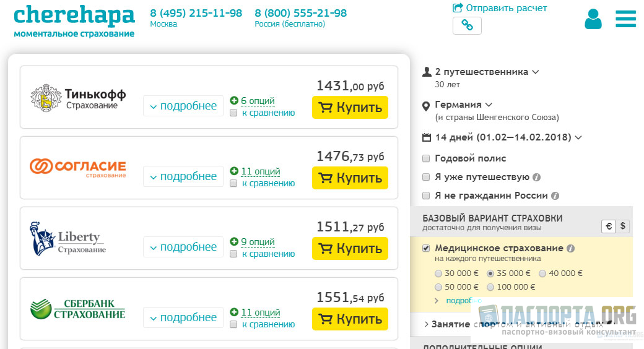644x349 pixels.
Task: Click info icon next to Я не гражданин России
Action: click(555, 196)
